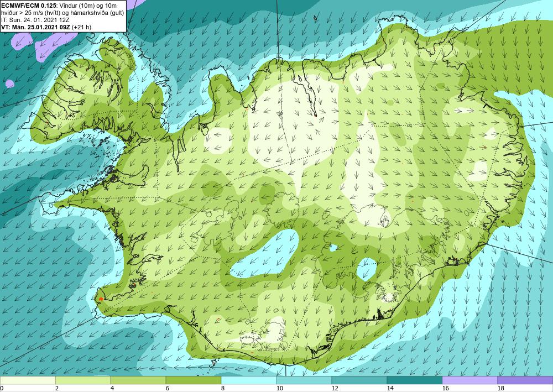Click the '(+21 h)' forecast offset text
Image resolution: width=553 pixels, height=392 pixels.
pyautogui.click(x=81, y=27)
